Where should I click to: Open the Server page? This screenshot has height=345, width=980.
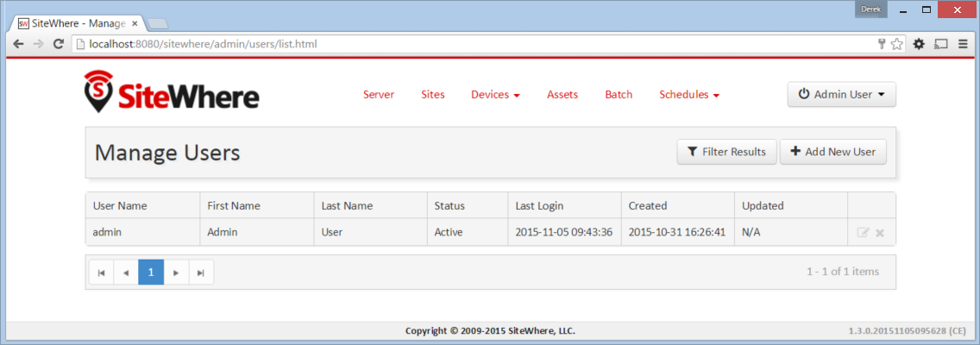click(379, 95)
